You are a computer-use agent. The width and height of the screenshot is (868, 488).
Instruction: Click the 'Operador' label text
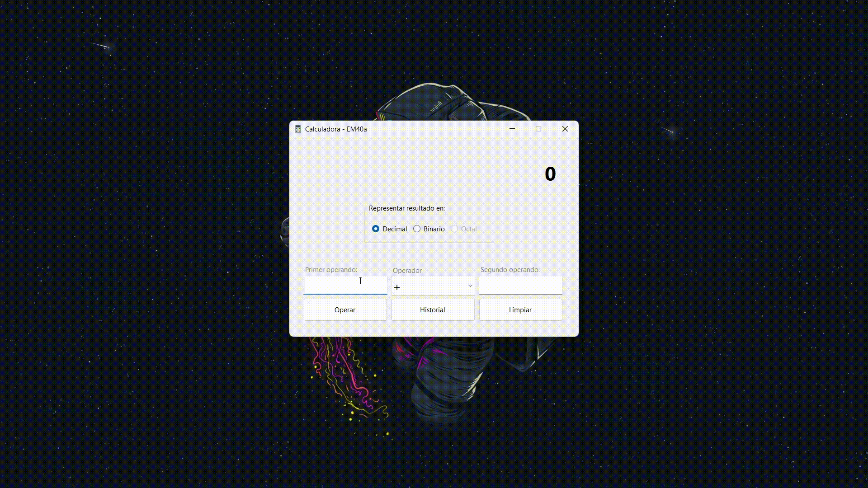coord(407,271)
